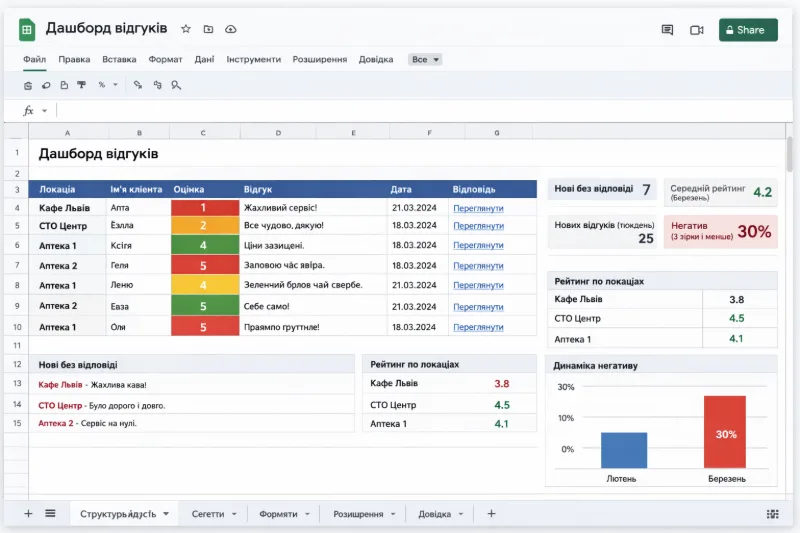
Task: Select the paint format tool
Action: 81,85
